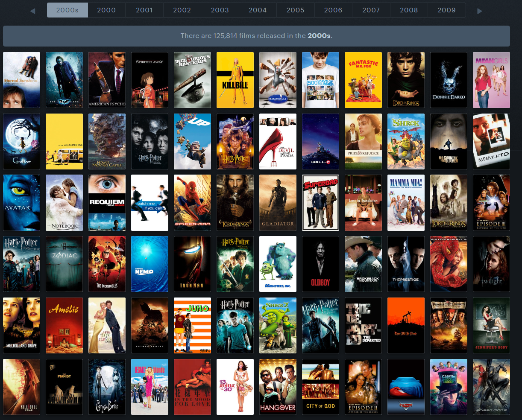This screenshot has width=522, height=420.
Task: Select the Monsters, Inc. poster
Action: click(x=278, y=264)
